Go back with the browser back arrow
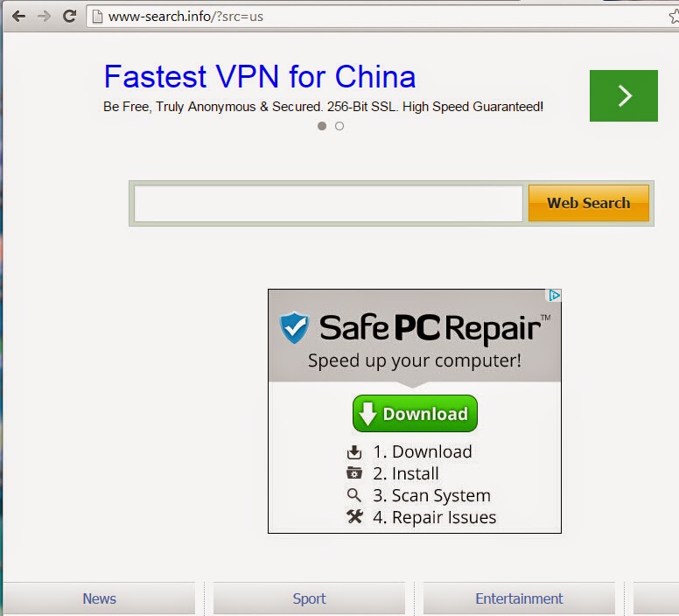The image size is (679, 616). coord(18,17)
